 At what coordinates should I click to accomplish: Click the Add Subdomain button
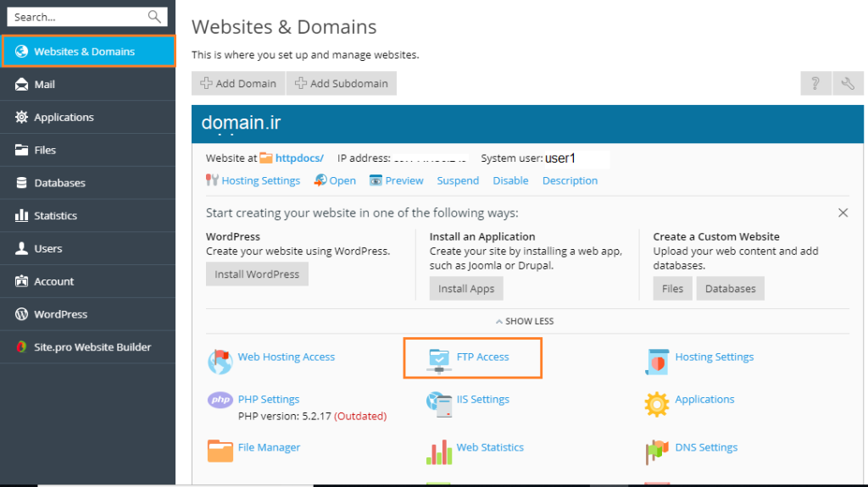pos(341,83)
